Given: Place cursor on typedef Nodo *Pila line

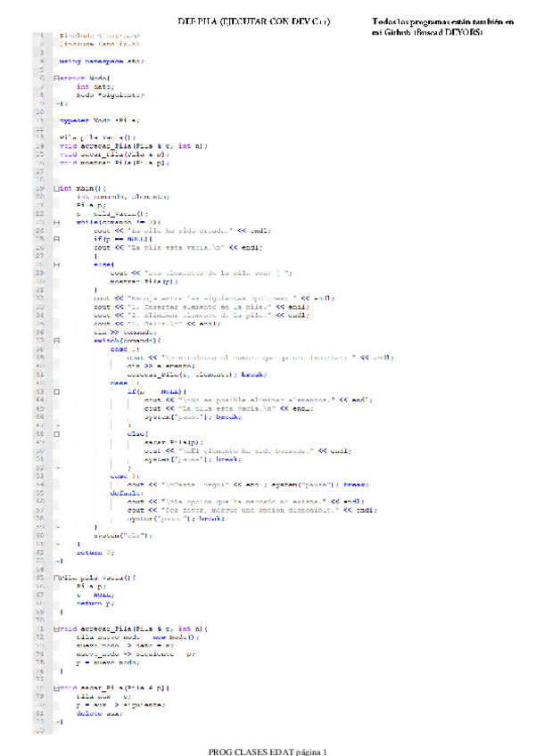Looking at the screenshot, I should point(99,120).
